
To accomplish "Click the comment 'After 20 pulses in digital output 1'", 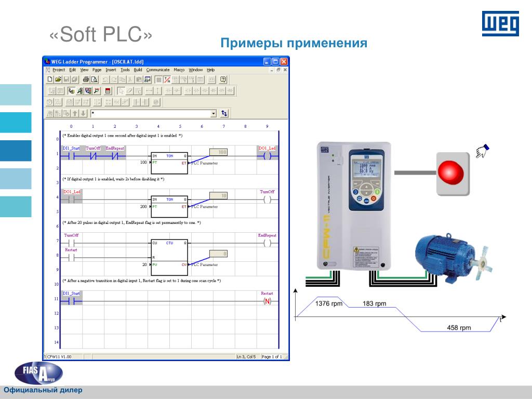I will (131, 222).
